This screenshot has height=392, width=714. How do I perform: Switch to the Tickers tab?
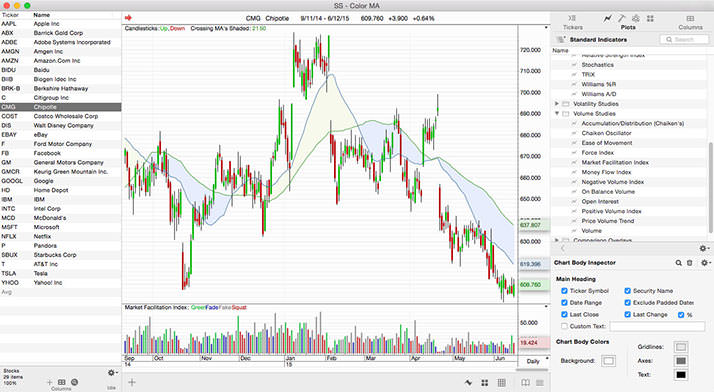tap(572, 27)
